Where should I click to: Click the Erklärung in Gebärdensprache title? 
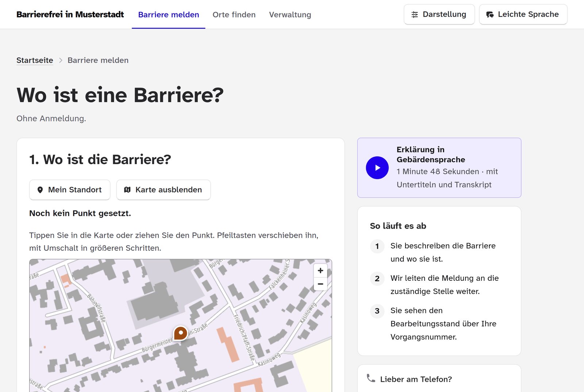point(431,155)
